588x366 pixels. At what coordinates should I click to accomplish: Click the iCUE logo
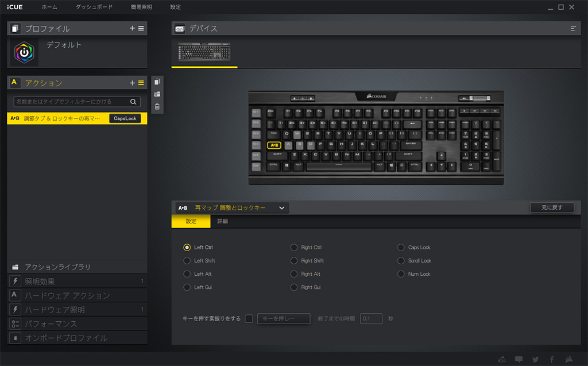[x=14, y=7]
